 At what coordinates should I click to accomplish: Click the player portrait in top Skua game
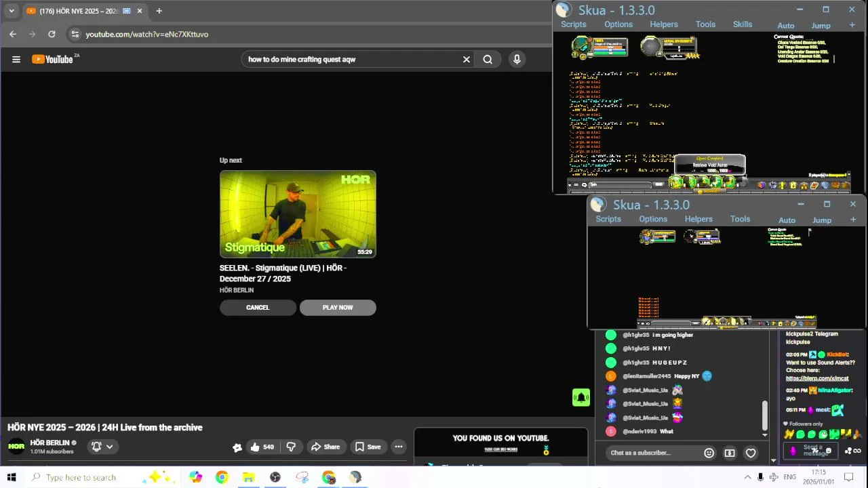coord(582,47)
